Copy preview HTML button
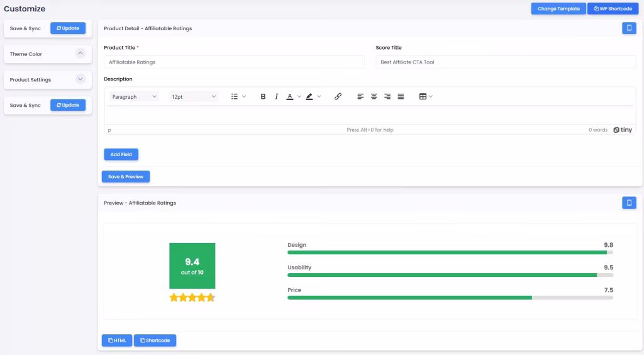 [117, 340]
